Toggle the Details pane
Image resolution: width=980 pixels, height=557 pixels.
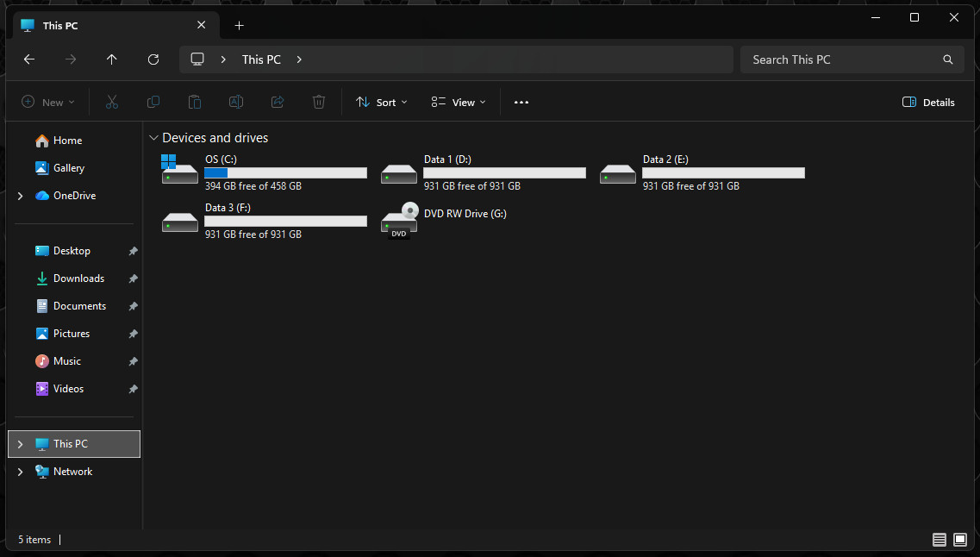(928, 102)
